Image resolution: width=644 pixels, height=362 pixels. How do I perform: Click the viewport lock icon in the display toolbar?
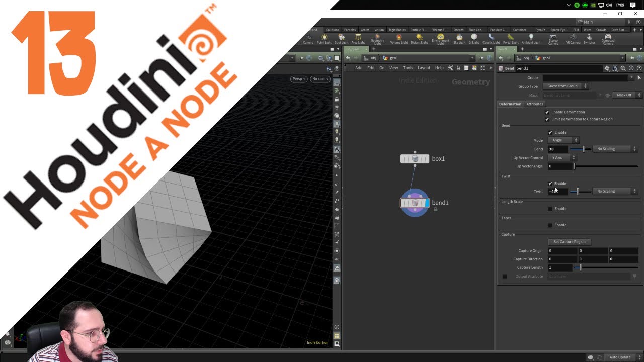337,99
